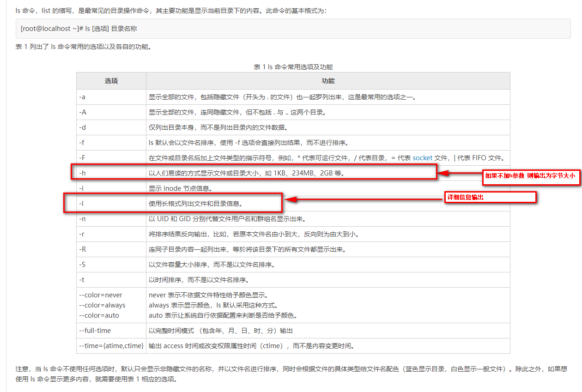The image size is (582, 392).
Task: Click description starting "连同子目录内容一起列出来"
Action: 247,249
